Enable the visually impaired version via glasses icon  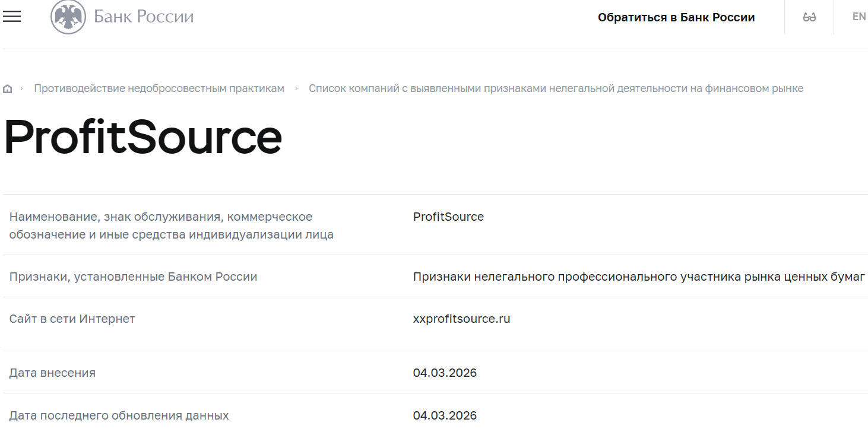point(809,17)
